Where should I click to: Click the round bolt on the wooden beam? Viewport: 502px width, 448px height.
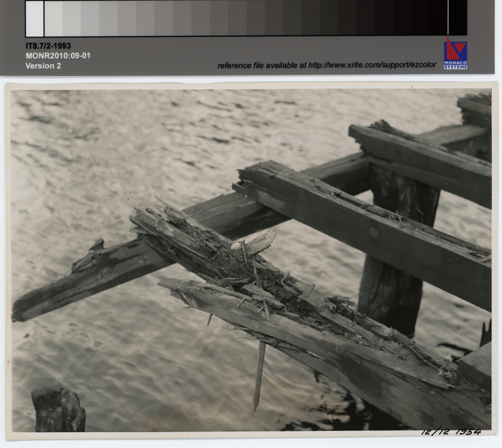[374, 233]
